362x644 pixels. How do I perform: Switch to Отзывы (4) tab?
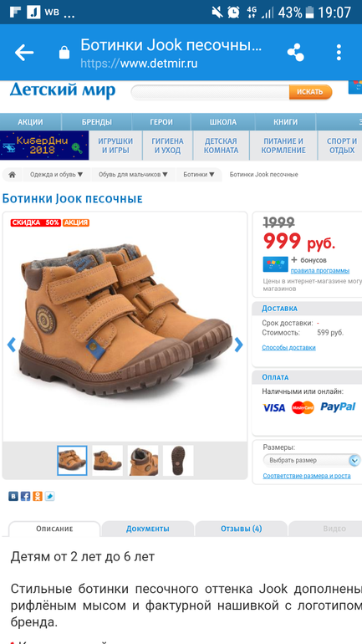point(242,529)
